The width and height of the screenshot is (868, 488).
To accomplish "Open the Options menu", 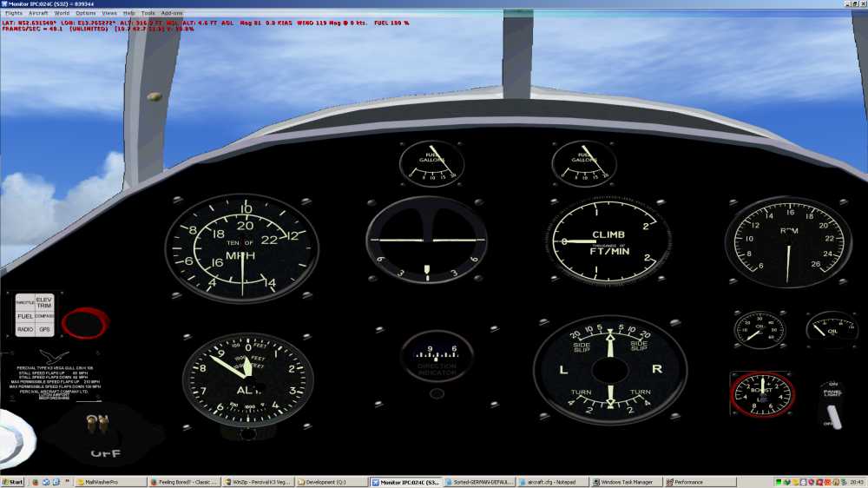I will [85, 13].
